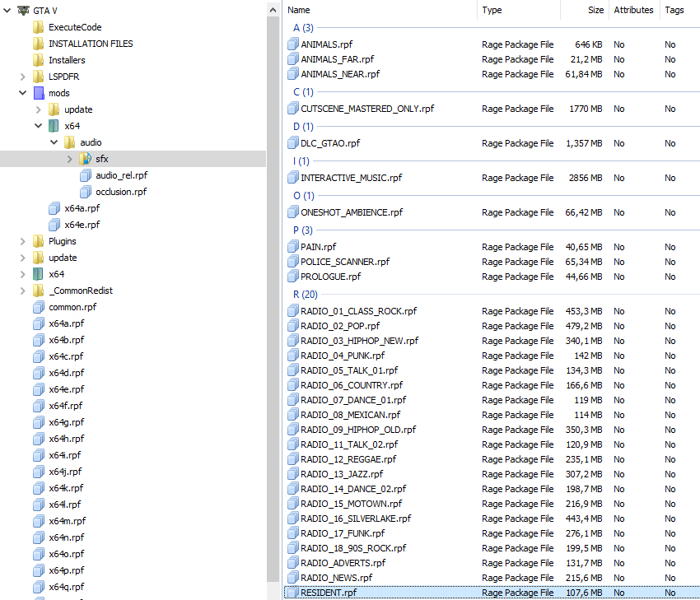Click x64 archive icon under mods
This screenshot has height=600, width=700.
click(x=54, y=126)
